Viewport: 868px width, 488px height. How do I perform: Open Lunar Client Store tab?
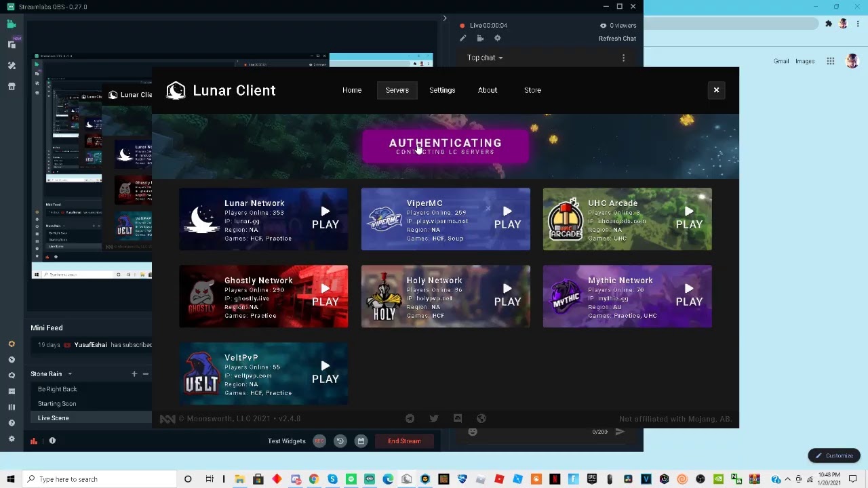pos(532,90)
